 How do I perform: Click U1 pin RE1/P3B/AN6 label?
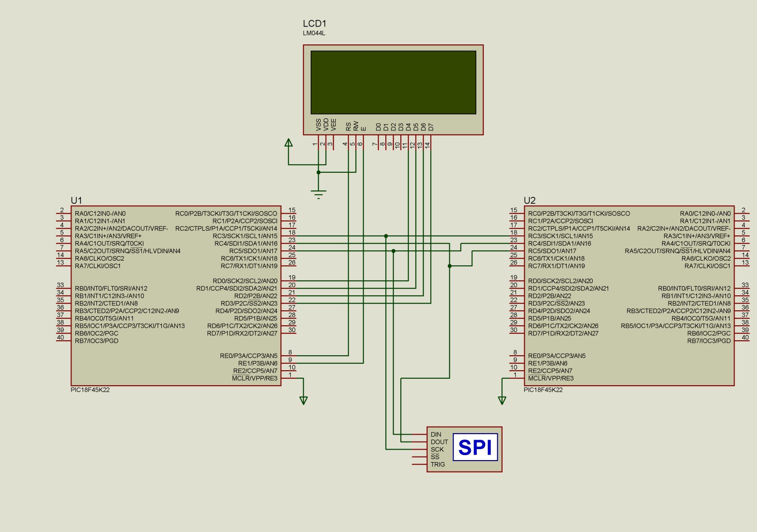(x=258, y=364)
